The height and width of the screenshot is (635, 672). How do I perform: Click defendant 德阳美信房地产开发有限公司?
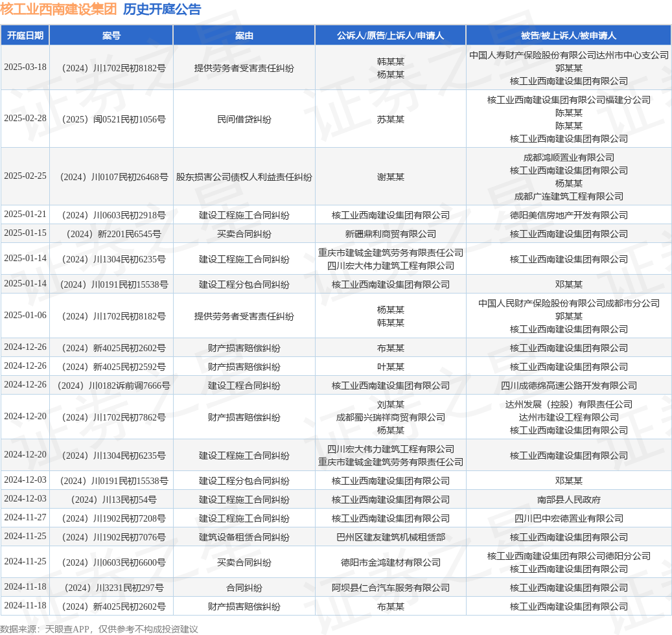(x=569, y=215)
